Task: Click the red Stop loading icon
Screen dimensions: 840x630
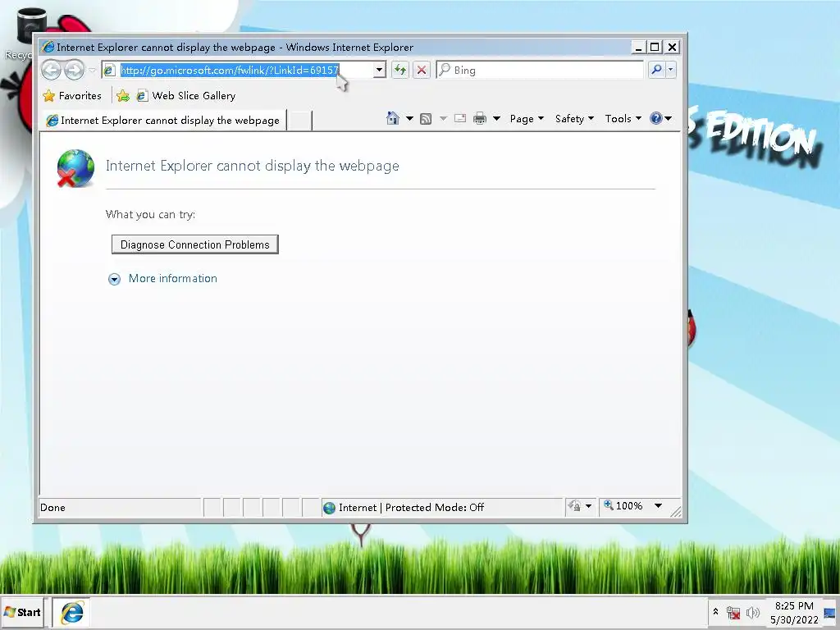Action: point(422,71)
